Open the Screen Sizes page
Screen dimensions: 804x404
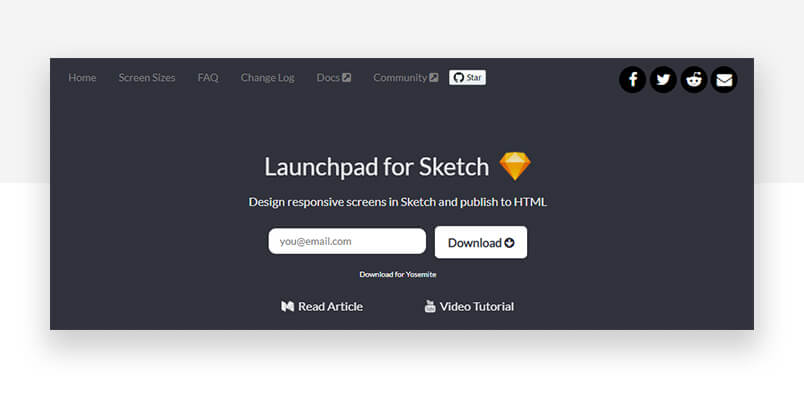(147, 77)
